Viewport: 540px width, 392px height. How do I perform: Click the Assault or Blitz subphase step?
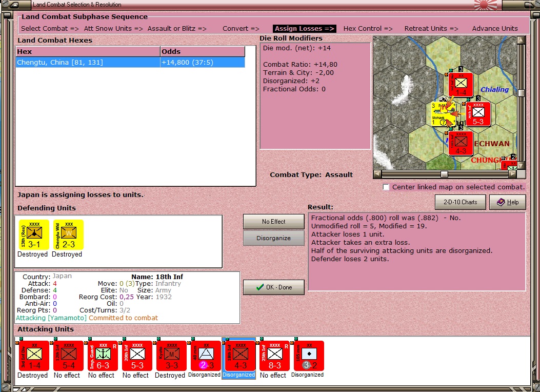[x=177, y=29]
